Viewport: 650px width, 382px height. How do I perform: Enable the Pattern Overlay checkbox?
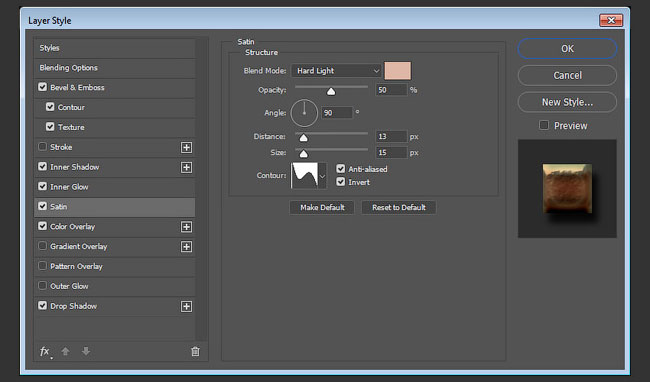coord(42,266)
